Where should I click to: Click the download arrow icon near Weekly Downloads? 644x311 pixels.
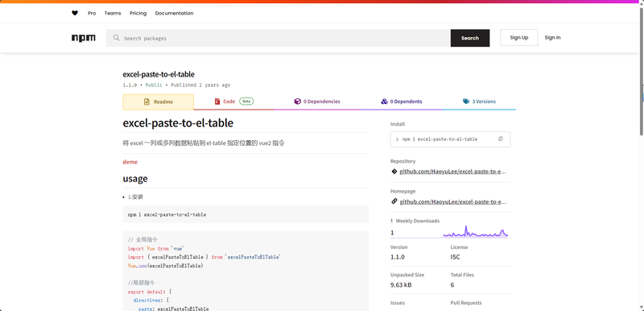pos(392,221)
